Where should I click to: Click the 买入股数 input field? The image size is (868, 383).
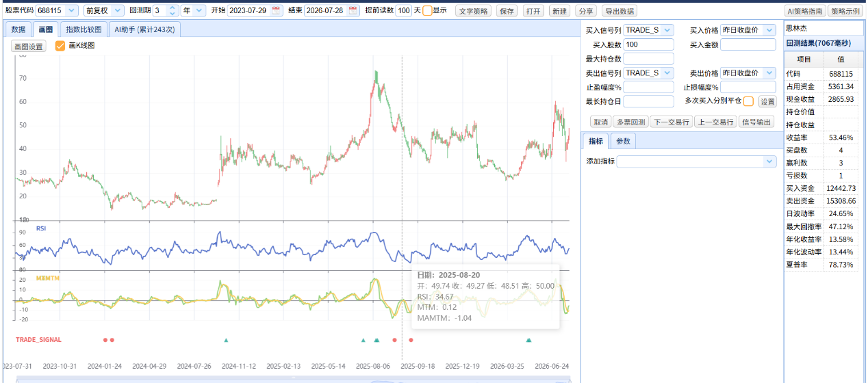click(648, 44)
